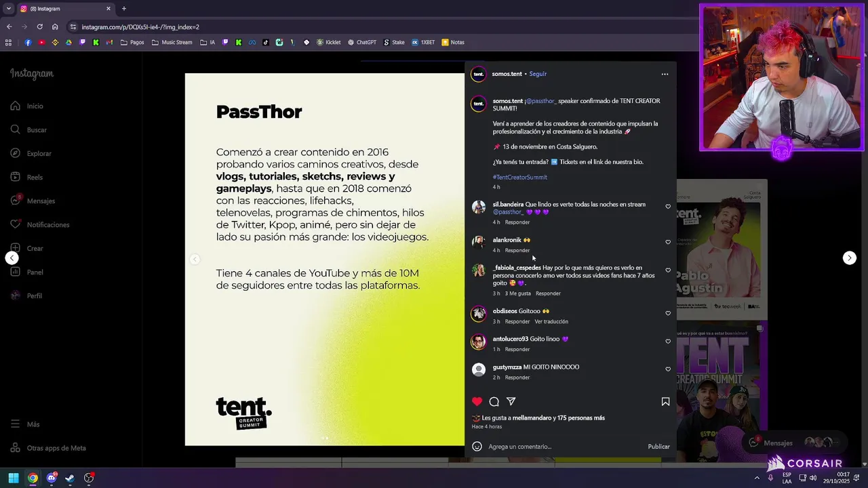Click the share paper-plane icon
The height and width of the screenshot is (488, 868).
coord(511,401)
